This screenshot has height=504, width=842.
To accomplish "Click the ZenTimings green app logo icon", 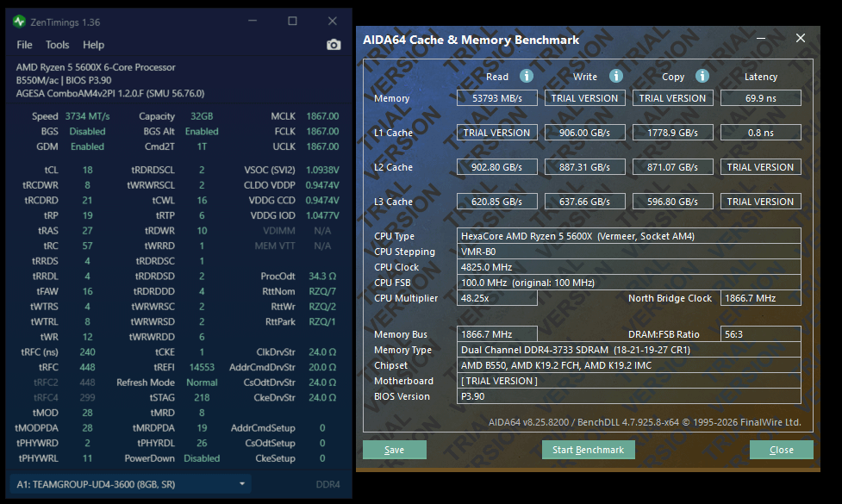I will [x=19, y=21].
